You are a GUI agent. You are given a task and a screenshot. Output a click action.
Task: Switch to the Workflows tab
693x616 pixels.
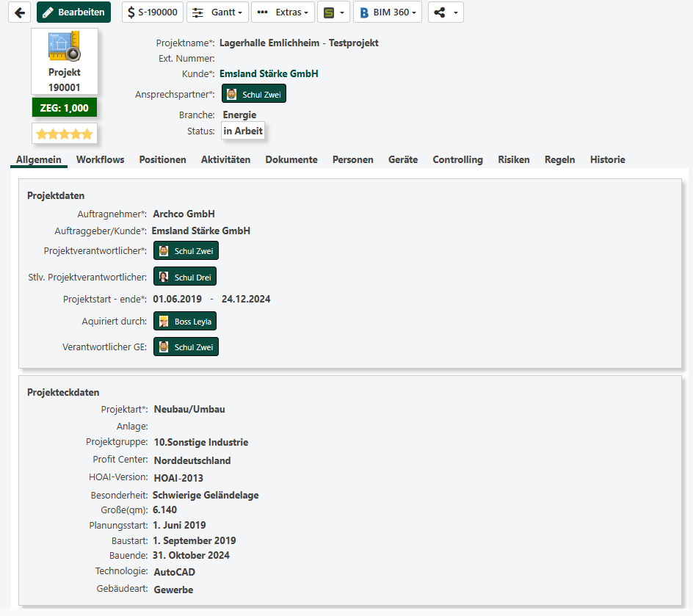pos(100,159)
